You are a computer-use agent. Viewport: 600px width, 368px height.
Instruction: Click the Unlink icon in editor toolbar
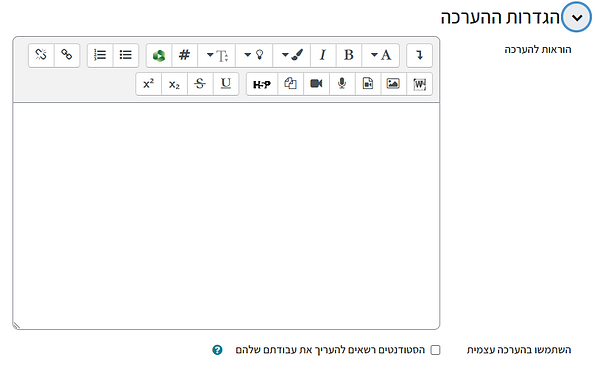click(x=41, y=55)
